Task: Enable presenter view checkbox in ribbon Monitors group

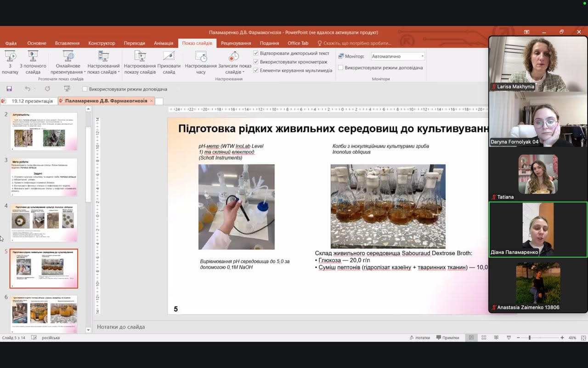Action: [341, 68]
